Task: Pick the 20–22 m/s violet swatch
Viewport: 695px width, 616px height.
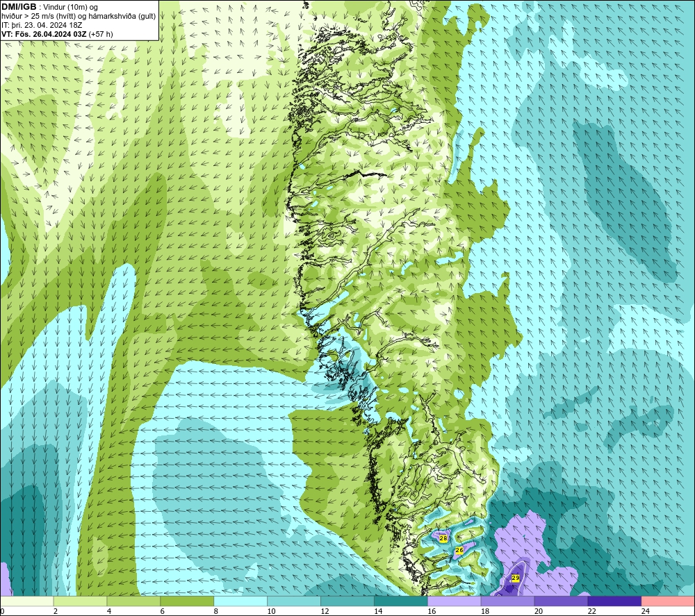Action: pyautogui.click(x=561, y=601)
